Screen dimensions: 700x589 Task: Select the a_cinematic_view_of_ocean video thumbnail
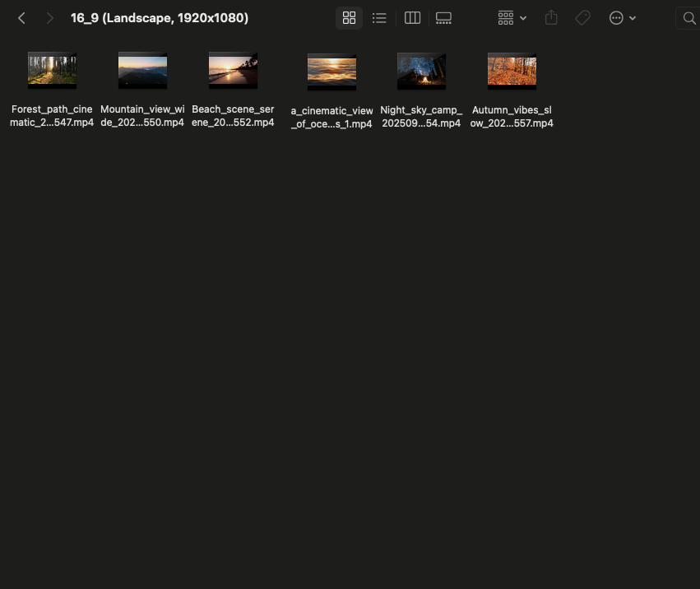(x=331, y=72)
